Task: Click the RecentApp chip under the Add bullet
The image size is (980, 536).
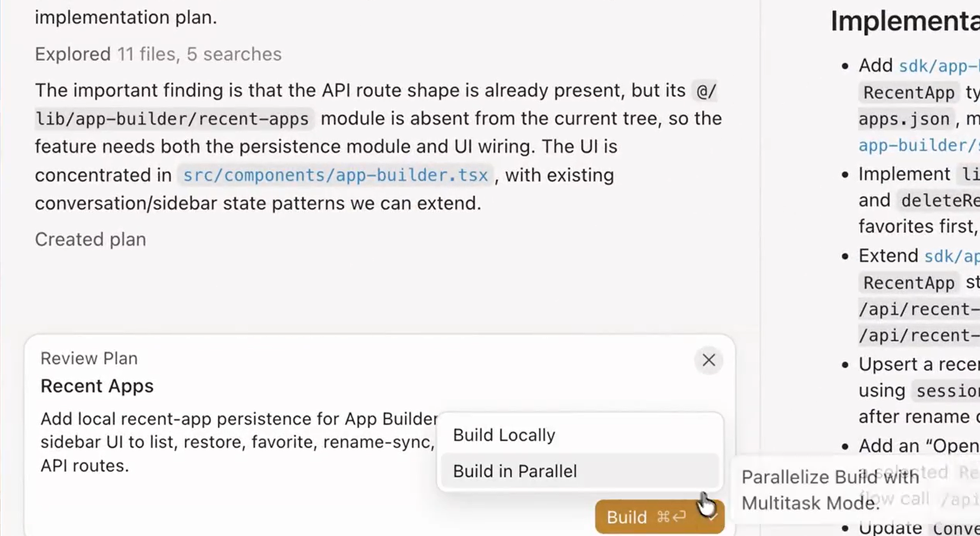Action: coord(909,93)
